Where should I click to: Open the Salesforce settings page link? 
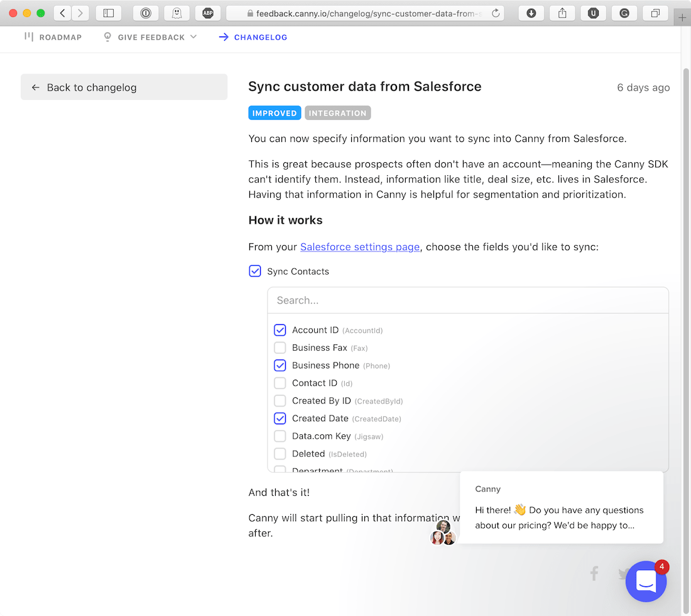pyautogui.click(x=359, y=247)
